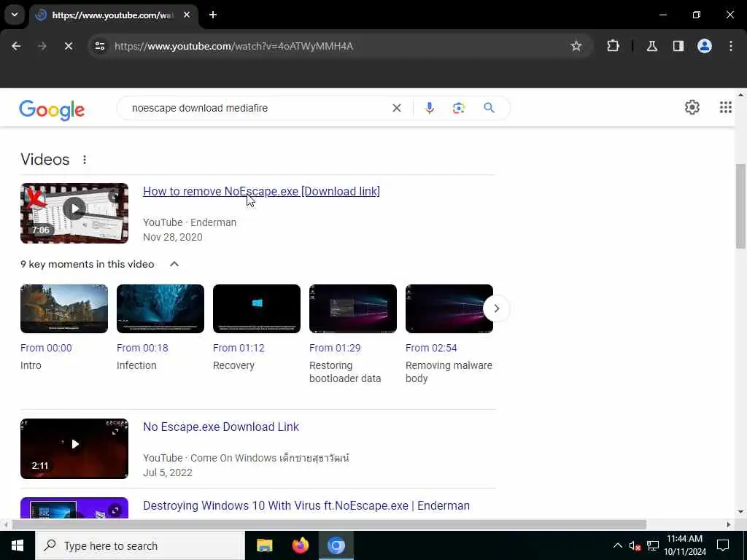Image resolution: width=747 pixels, height=560 pixels.
Task: Open How to remove NoEscape.exe link
Action: [x=262, y=192]
